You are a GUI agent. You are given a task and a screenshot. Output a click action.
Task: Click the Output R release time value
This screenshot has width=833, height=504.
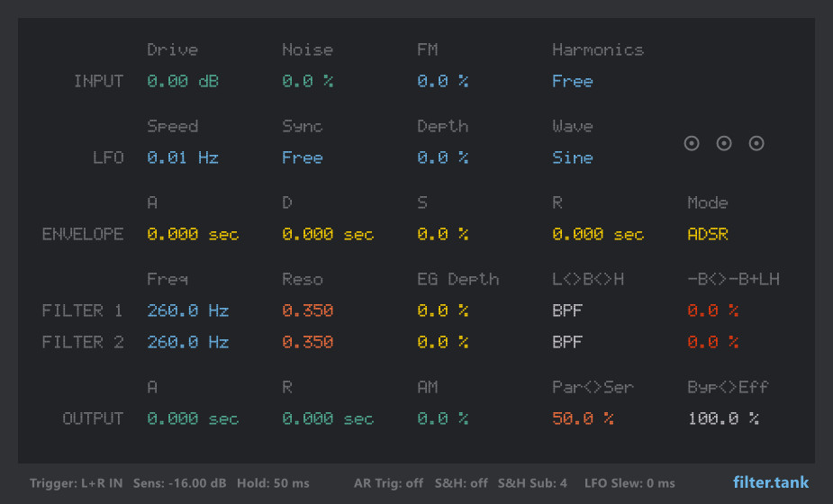pyautogui.click(x=328, y=419)
